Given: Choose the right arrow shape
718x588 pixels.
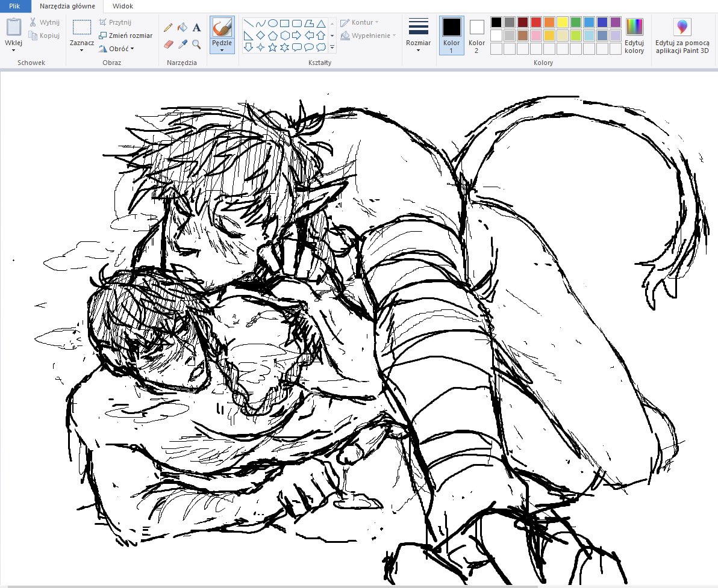Looking at the screenshot, I should click(x=297, y=36).
